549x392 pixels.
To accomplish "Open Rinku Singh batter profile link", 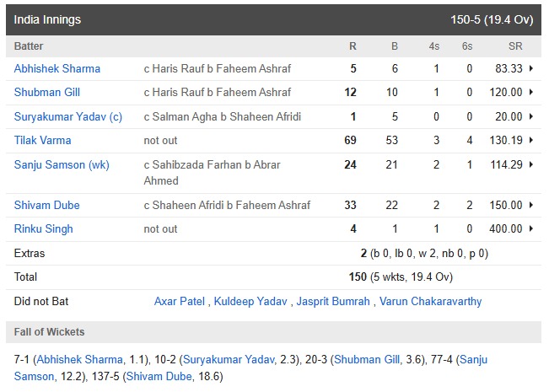I will pos(44,228).
